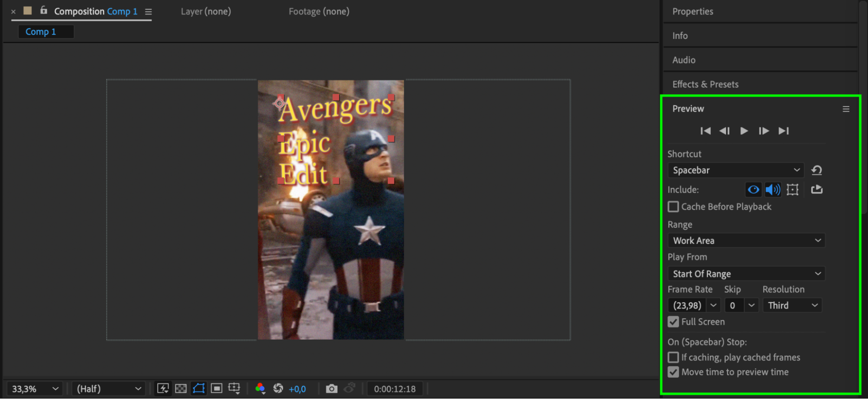The width and height of the screenshot is (868, 399).
Task: Jump to last frame in Preview panel
Action: coord(783,131)
